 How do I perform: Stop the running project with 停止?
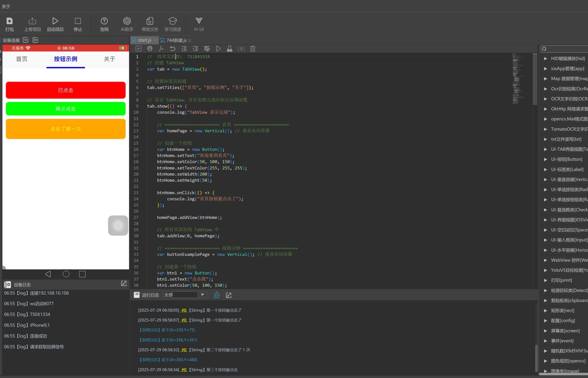78,24
